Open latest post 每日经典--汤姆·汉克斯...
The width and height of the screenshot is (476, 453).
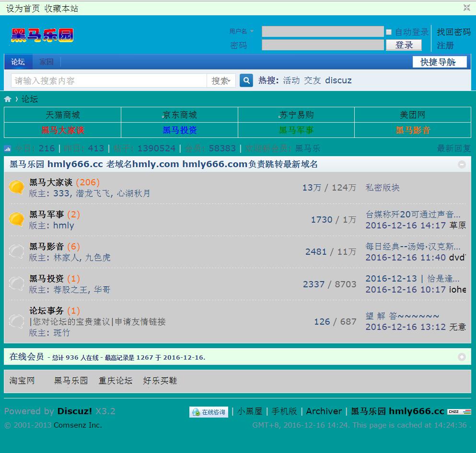tap(413, 247)
